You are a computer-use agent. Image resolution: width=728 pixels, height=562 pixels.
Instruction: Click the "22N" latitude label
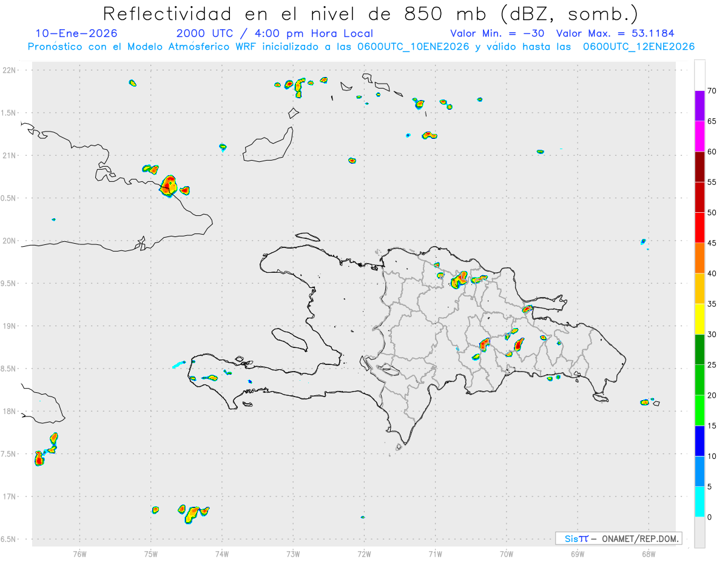(10, 70)
